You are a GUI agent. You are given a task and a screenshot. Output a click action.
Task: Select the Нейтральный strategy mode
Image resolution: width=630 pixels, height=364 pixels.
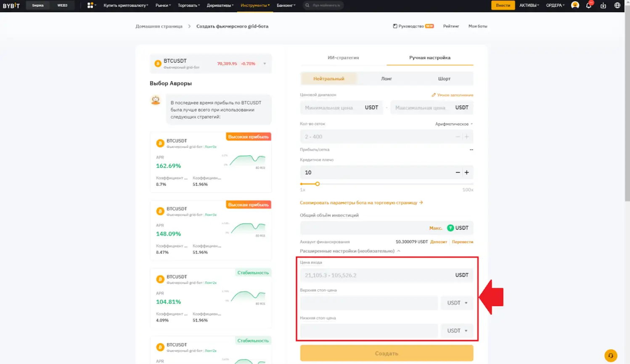pyautogui.click(x=329, y=79)
